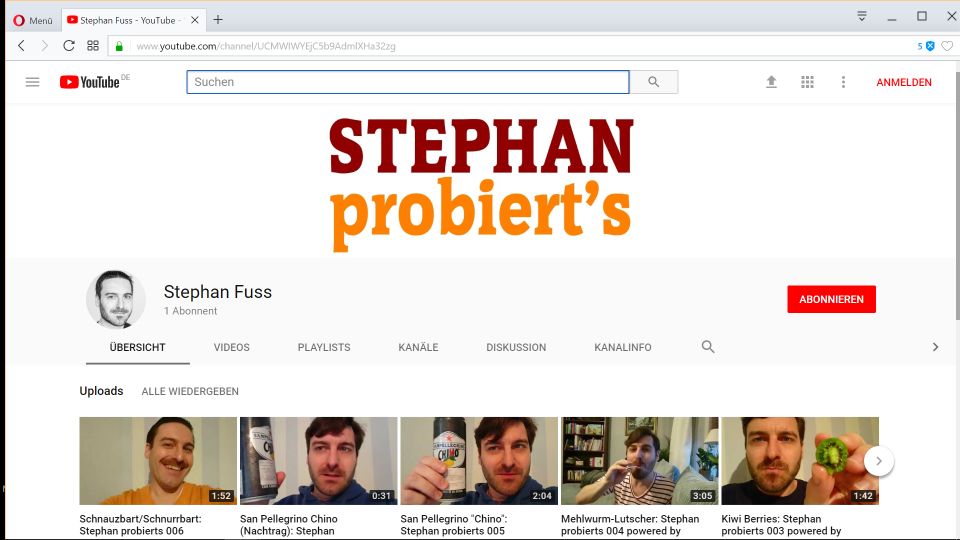Show more channel tabs chevron
The image size is (960, 540).
click(935, 347)
